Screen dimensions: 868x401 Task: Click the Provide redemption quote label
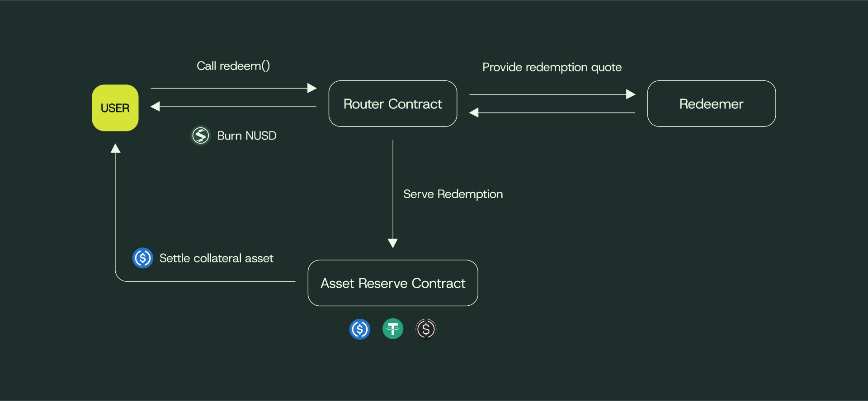pos(552,67)
